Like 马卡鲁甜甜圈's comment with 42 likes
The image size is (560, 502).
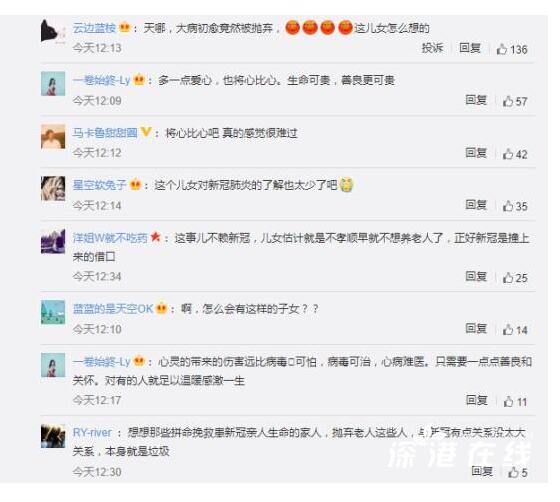508,154
